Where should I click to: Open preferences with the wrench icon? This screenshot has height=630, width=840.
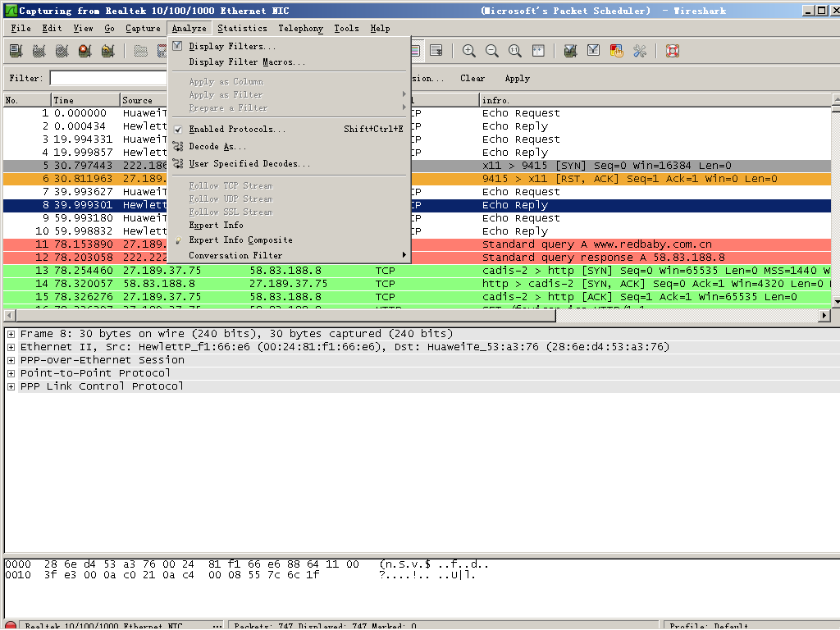coord(640,51)
